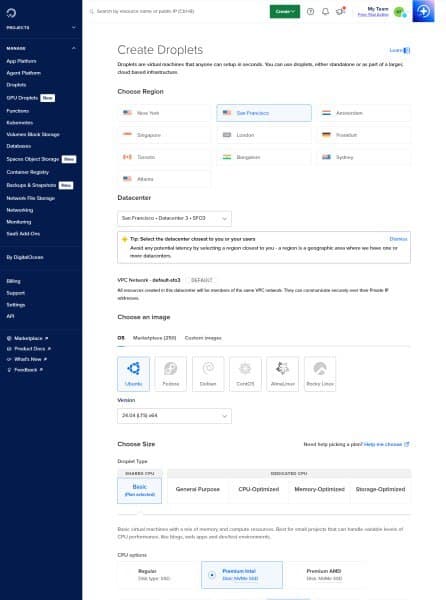Open API in sidebar
The height and width of the screenshot is (600, 446).
10,316
